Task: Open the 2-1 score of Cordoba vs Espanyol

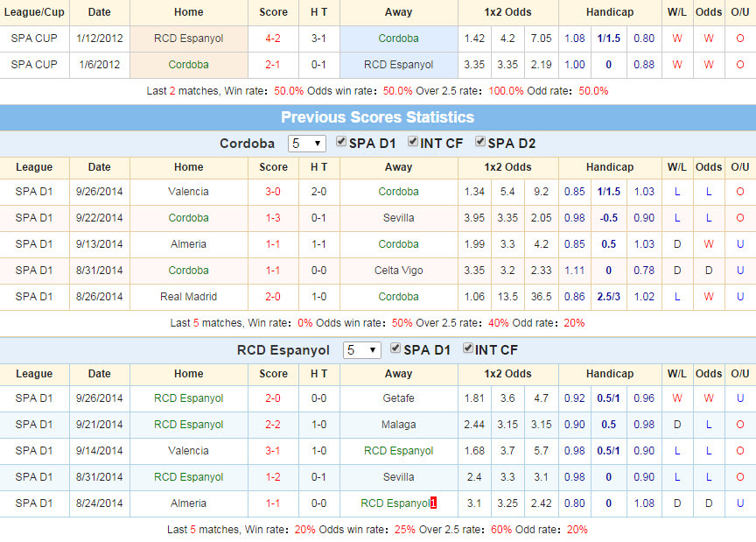Action: click(273, 65)
